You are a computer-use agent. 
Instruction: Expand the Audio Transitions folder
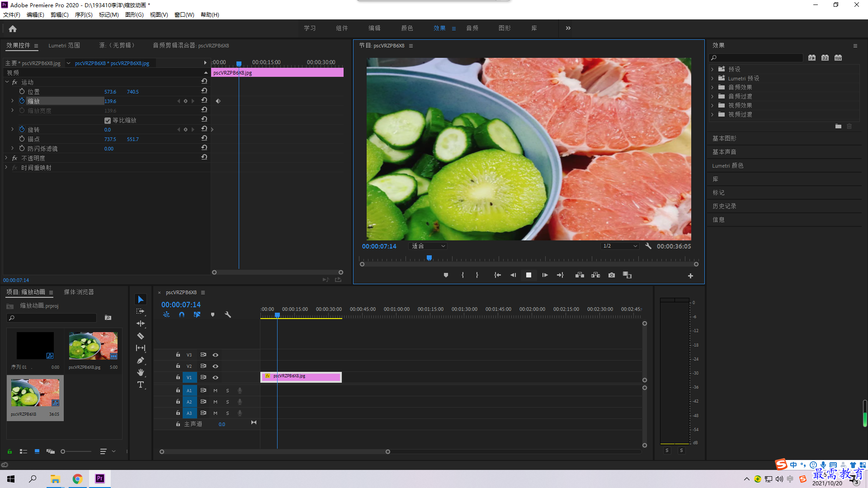click(x=712, y=96)
